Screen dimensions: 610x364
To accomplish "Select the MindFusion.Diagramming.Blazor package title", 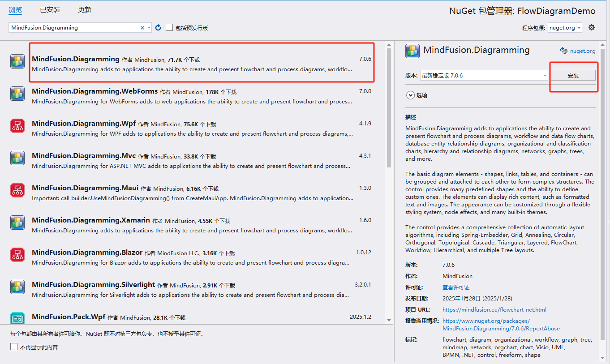I will (x=87, y=253).
